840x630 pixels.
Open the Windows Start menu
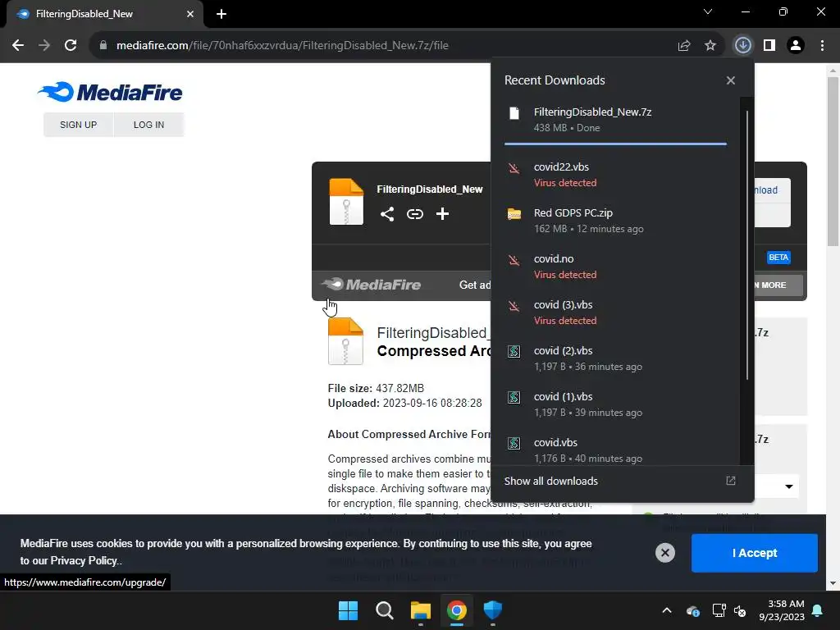coord(348,610)
